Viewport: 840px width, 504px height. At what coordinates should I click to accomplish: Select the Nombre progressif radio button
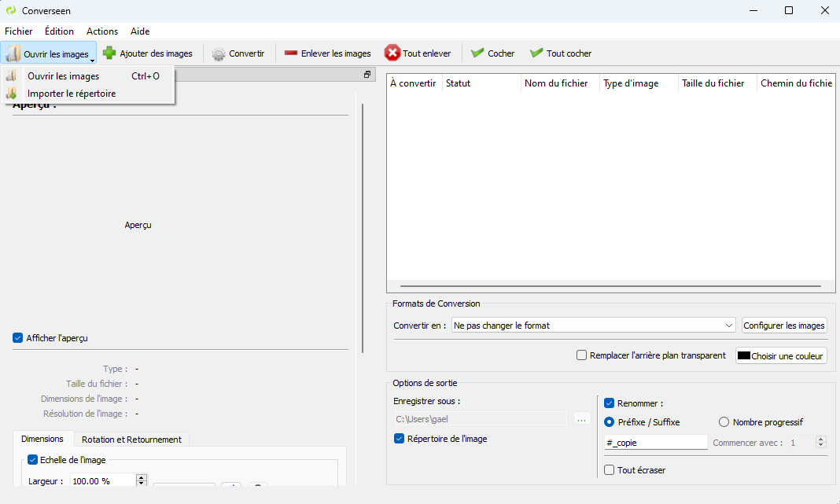coord(724,422)
